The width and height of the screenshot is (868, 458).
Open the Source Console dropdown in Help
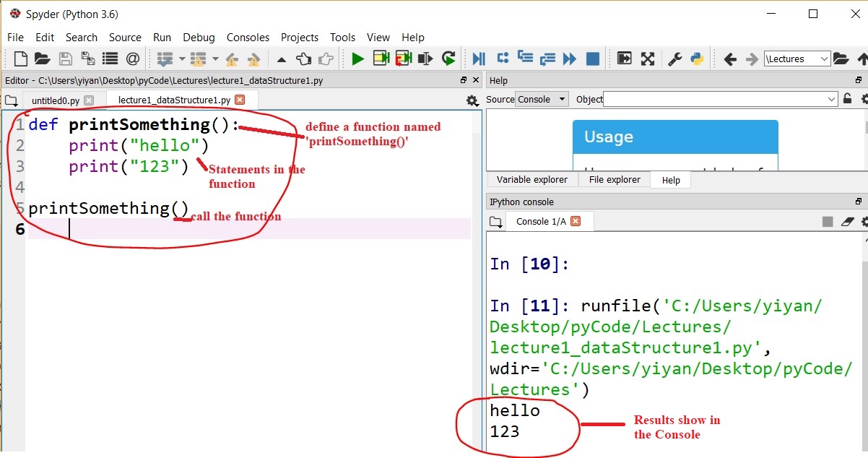pos(542,99)
